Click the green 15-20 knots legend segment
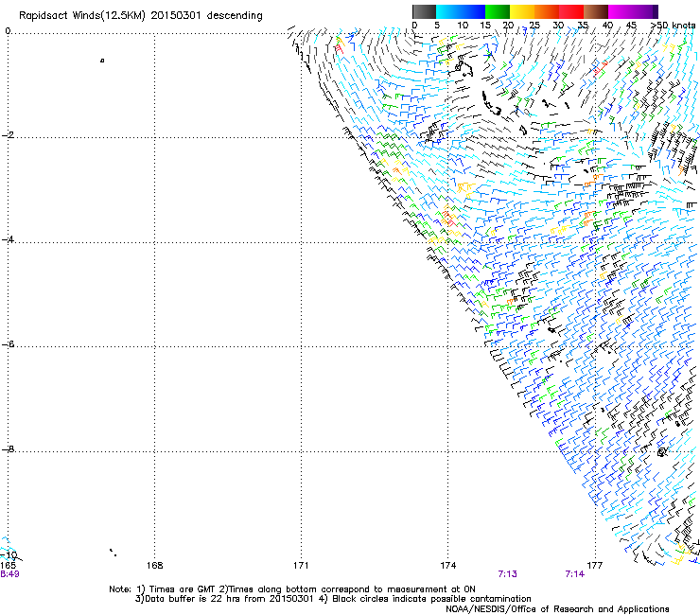This screenshot has height=615, width=700. tap(498, 11)
